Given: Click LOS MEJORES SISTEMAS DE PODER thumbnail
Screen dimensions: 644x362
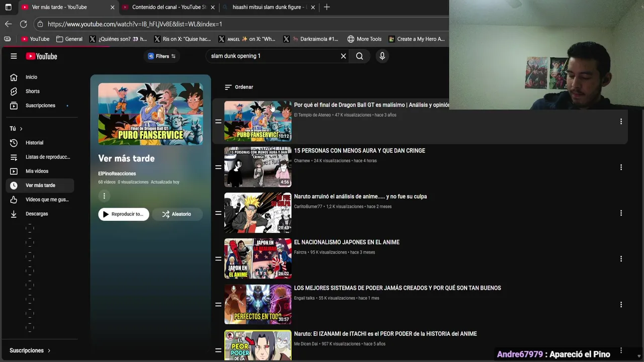Looking at the screenshot, I should click(x=258, y=304).
